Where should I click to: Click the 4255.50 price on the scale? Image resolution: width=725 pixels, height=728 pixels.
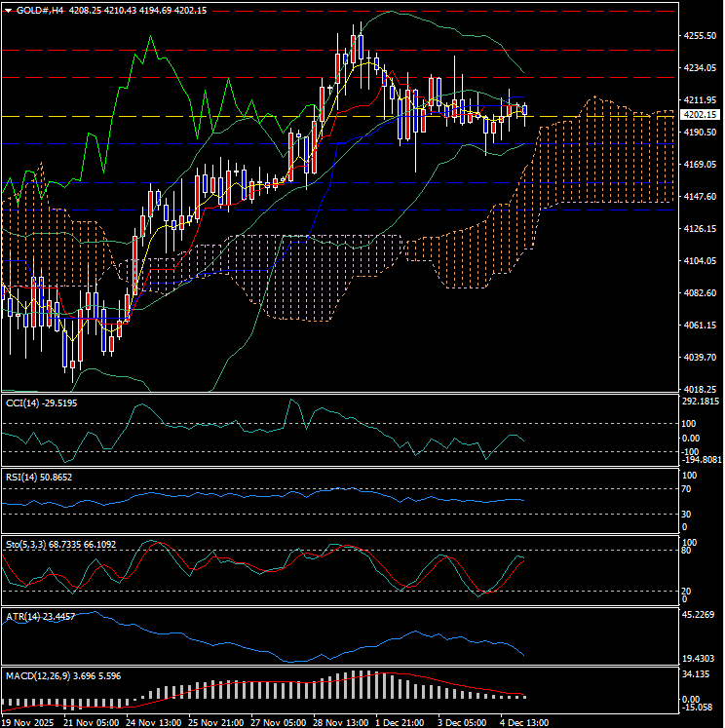pyautogui.click(x=701, y=36)
